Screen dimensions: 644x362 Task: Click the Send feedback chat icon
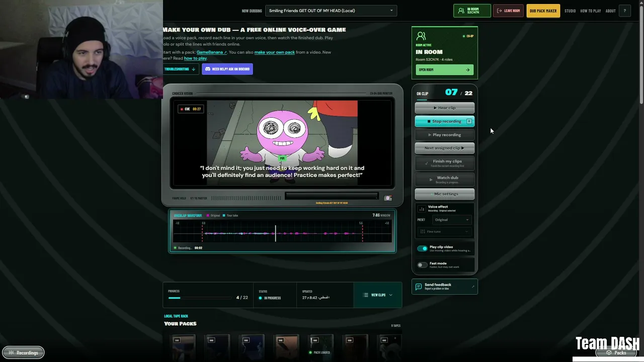418,287
